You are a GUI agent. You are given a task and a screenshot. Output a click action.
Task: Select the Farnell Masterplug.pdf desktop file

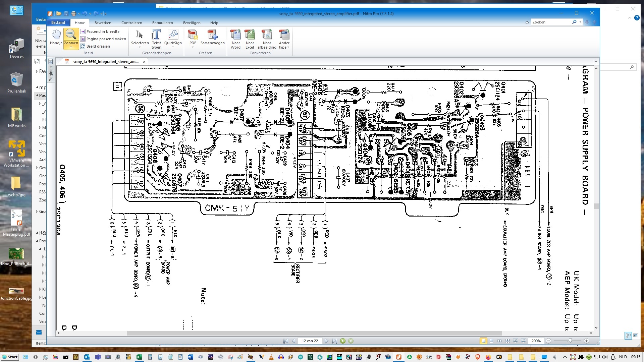coord(16,223)
